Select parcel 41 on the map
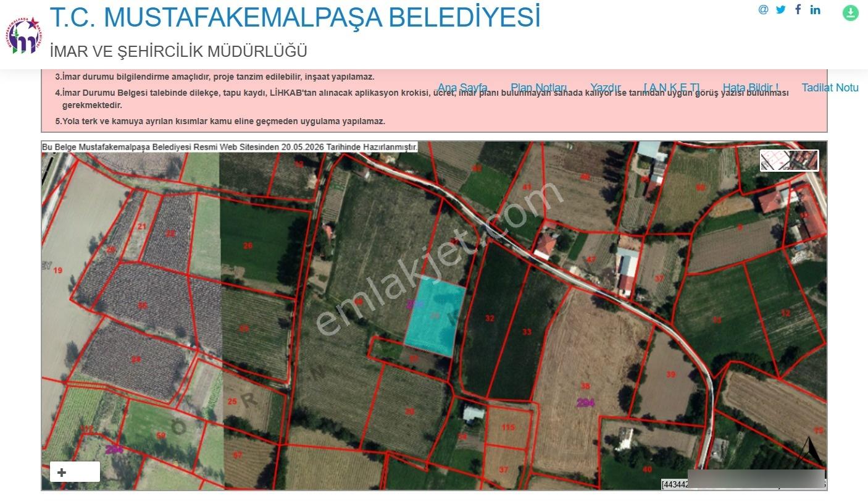The width and height of the screenshot is (868, 501). pos(527,187)
